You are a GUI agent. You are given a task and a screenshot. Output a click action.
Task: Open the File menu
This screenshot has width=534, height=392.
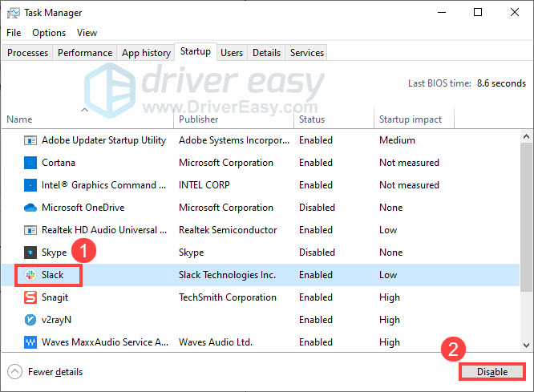click(x=14, y=33)
